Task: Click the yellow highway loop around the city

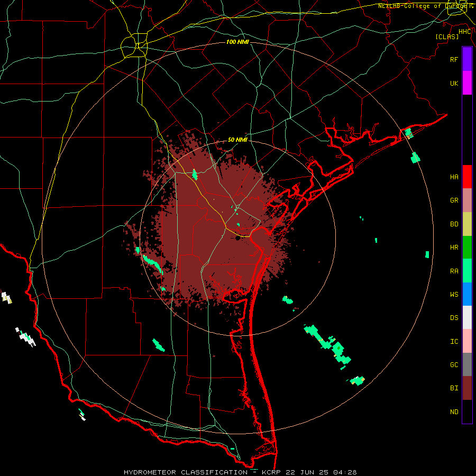Action: point(134,45)
